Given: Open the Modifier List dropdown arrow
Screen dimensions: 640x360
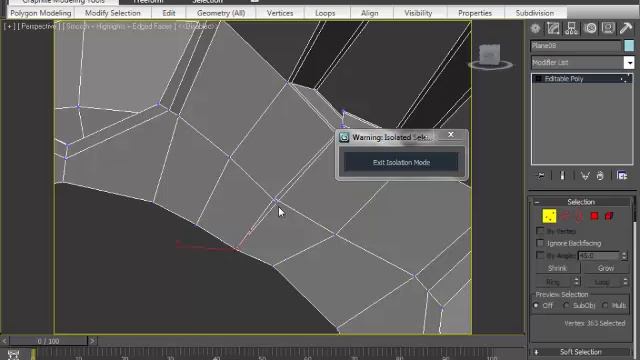Looking at the screenshot, I should tap(629, 62).
